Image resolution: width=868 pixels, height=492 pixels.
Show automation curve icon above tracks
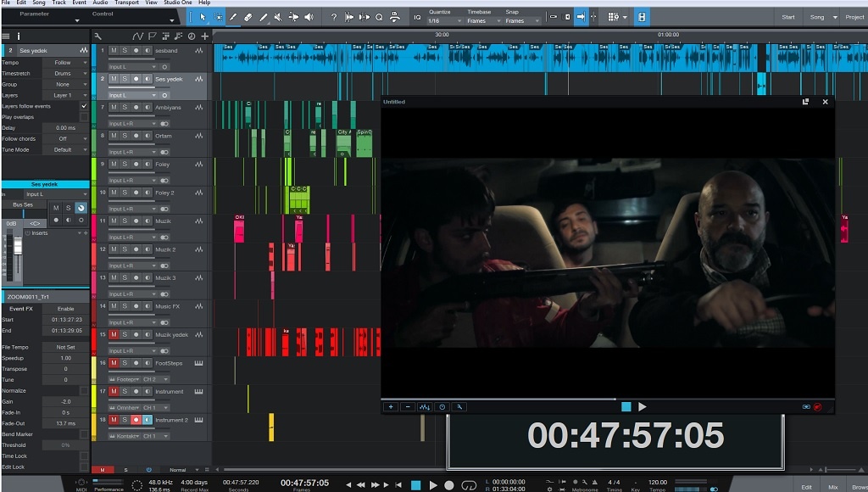click(x=138, y=36)
